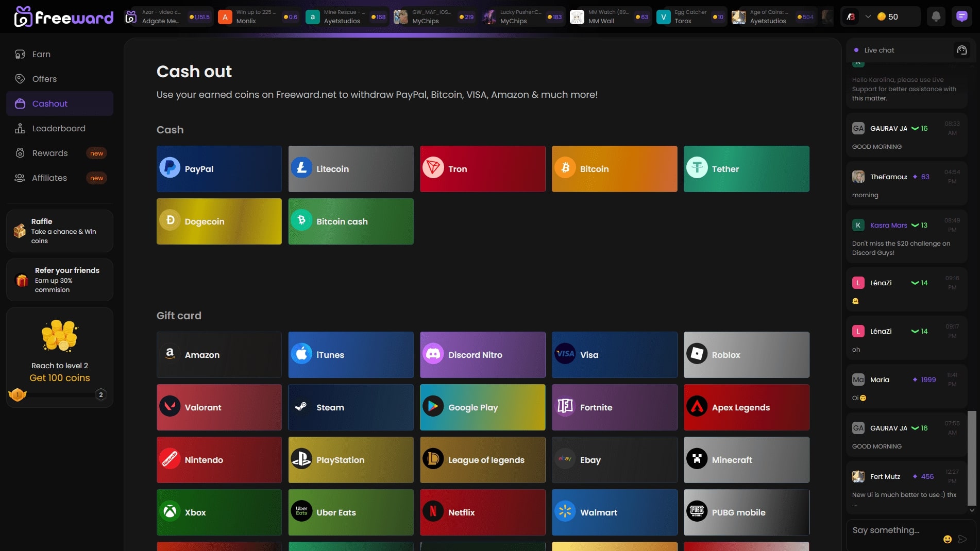Choose Bitcoin withdrawal card
The image size is (980, 551).
[614, 169]
